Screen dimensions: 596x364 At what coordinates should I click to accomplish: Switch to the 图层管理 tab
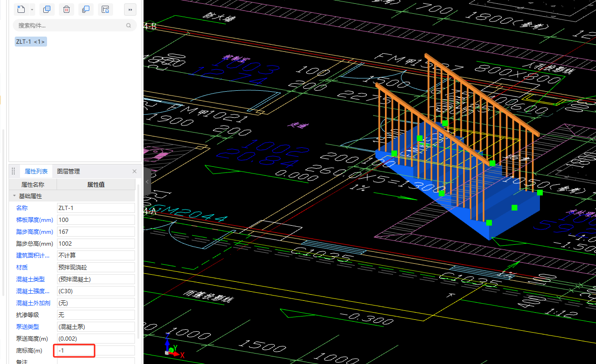click(x=68, y=171)
